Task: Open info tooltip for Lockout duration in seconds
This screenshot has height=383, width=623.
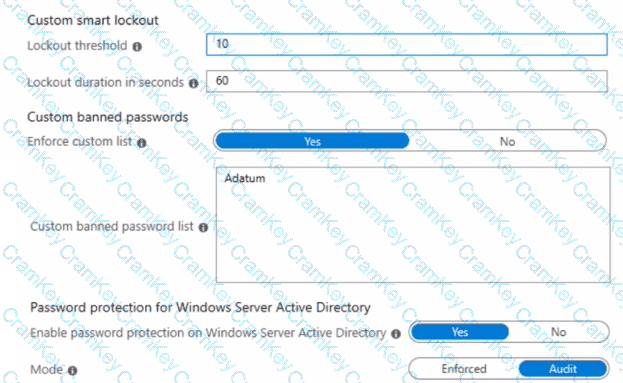Action: click(x=193, y=83)
